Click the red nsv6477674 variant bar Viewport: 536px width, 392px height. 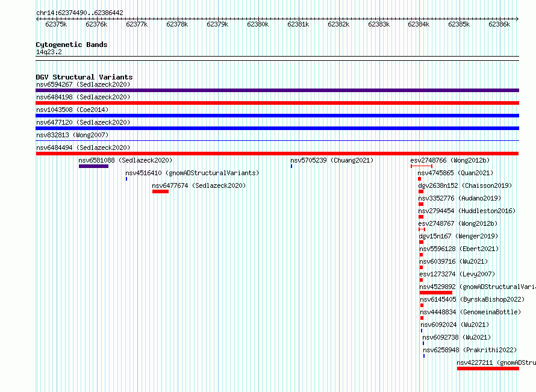(x=161, y=191)
